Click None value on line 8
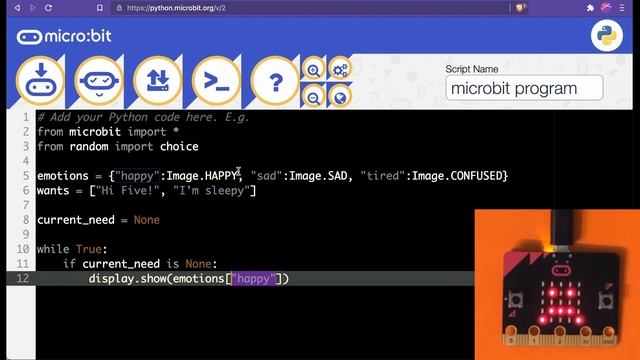640x360 pixels. pyautogui.click(x=147, y=220)
